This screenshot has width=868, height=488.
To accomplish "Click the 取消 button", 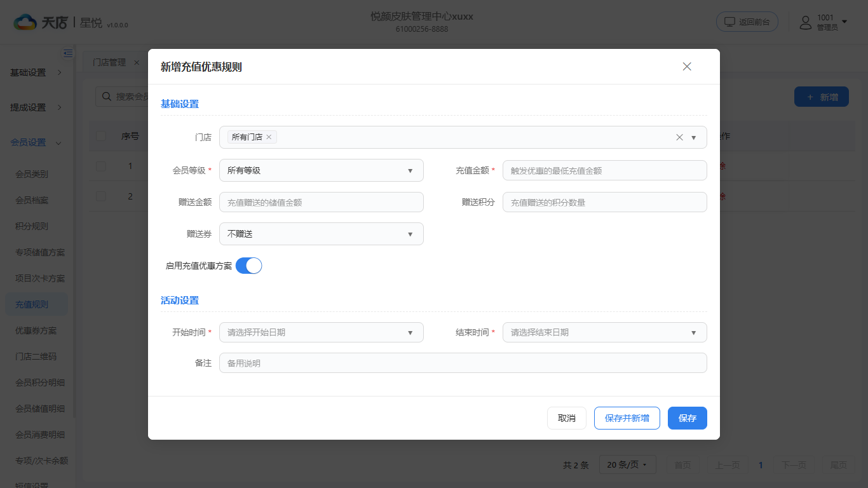I will (567, 418).
